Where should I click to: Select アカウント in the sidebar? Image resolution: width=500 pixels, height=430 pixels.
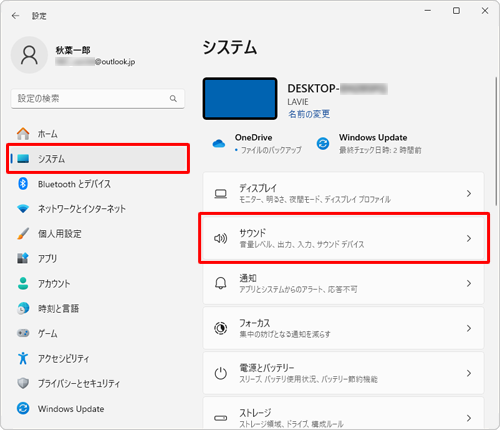[98, 283]
